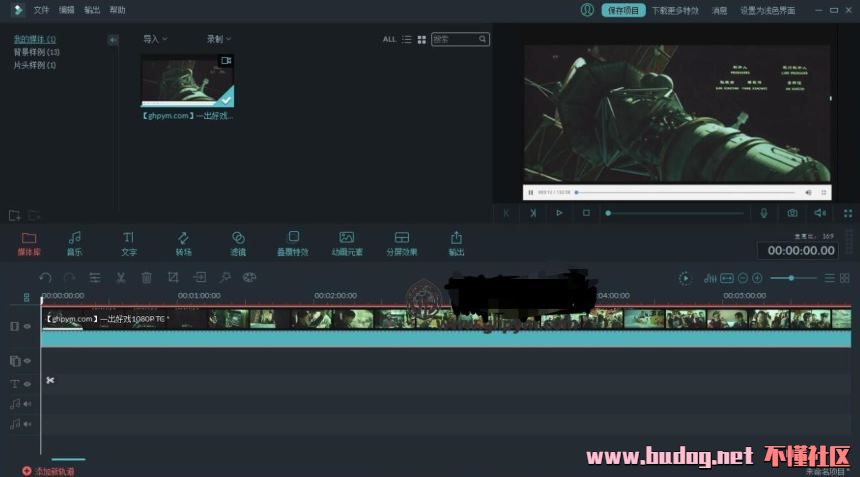The image size is (860, 477).
Task: Click the render preview icon
Action: (684, 279)
